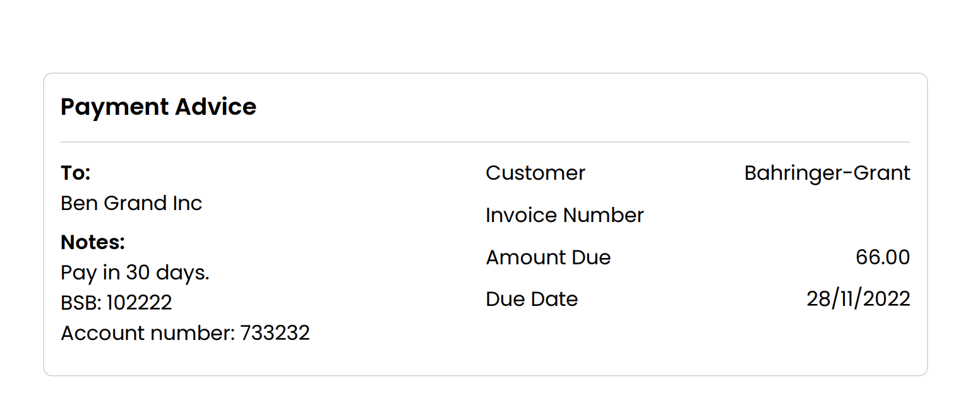Click the divider line under Payment Advice

tap(486, 142)
